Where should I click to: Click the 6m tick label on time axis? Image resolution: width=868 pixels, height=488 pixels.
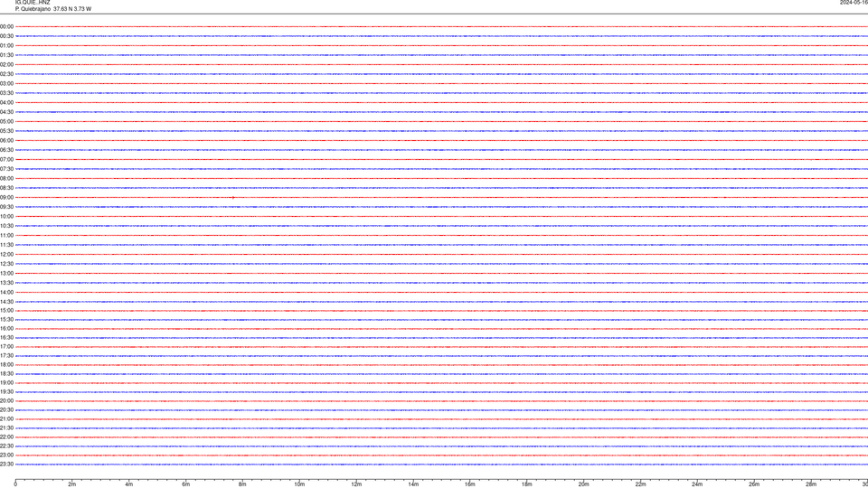pos(185,484)
